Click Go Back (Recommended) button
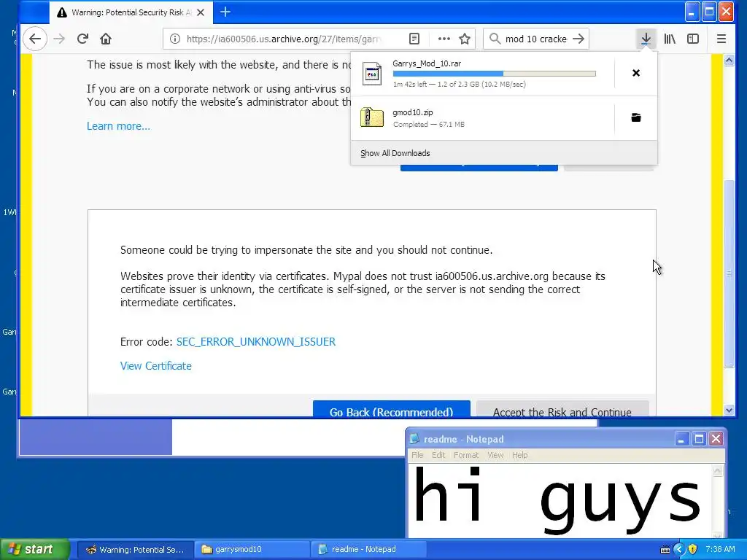Viewport: 747px width, 560px height. (392, 408)
